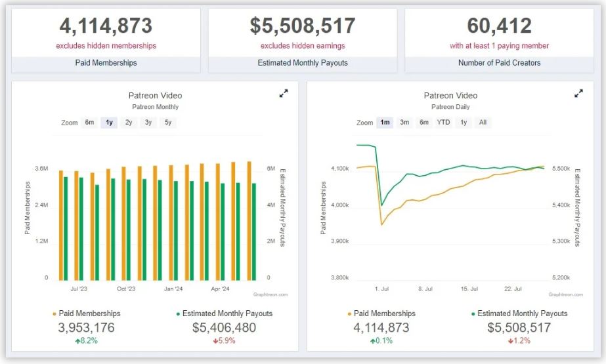The height and width of the screenshot is (364, 606).
Task: Set monthly chart zoom to 3y
Action: tap(148, 123)
